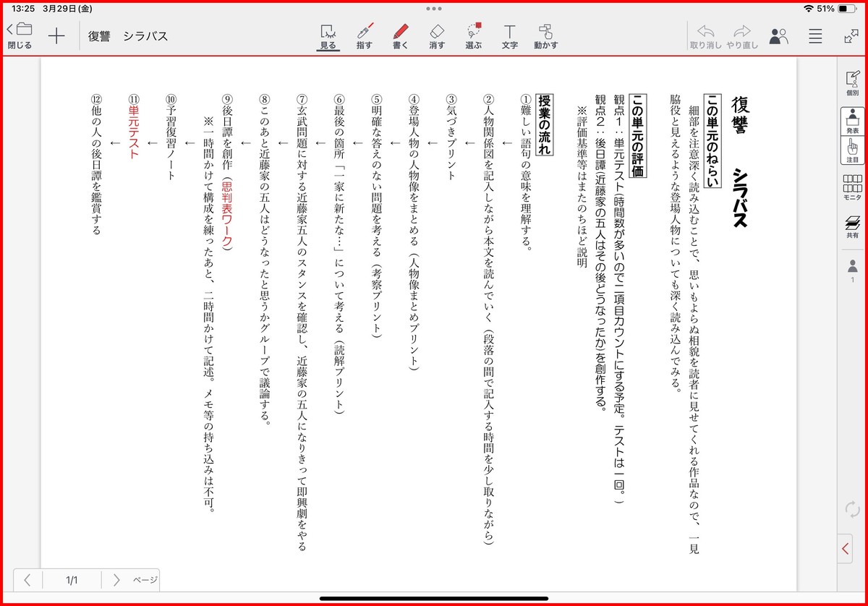The width and height of the screenshot is (868, 606).
Task: Toggle 注目 attention mode
Action: click(x=852, y=150)
